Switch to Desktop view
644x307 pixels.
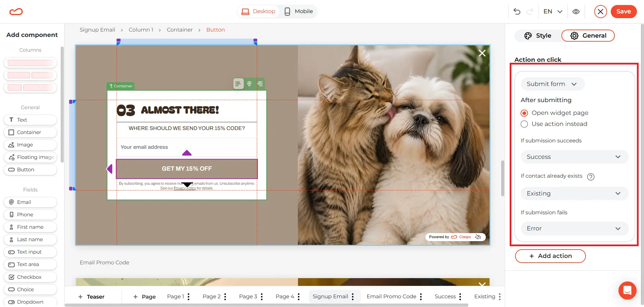(259, 11)
